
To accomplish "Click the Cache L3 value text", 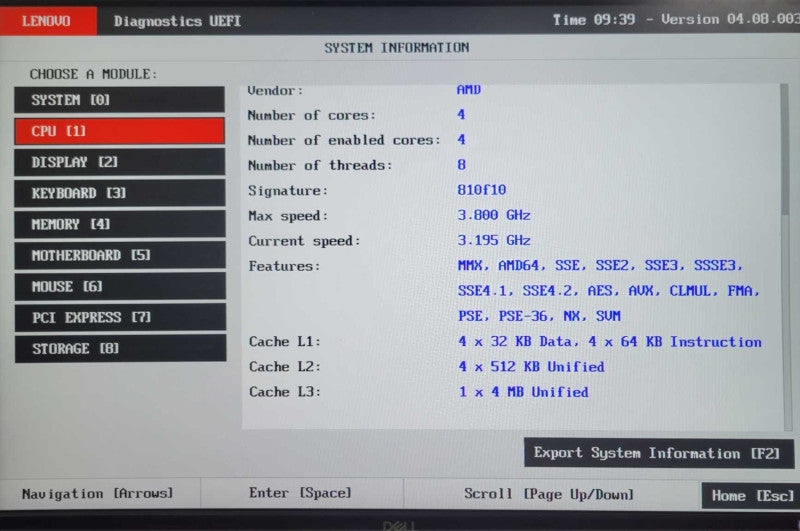I will [523, 392].
